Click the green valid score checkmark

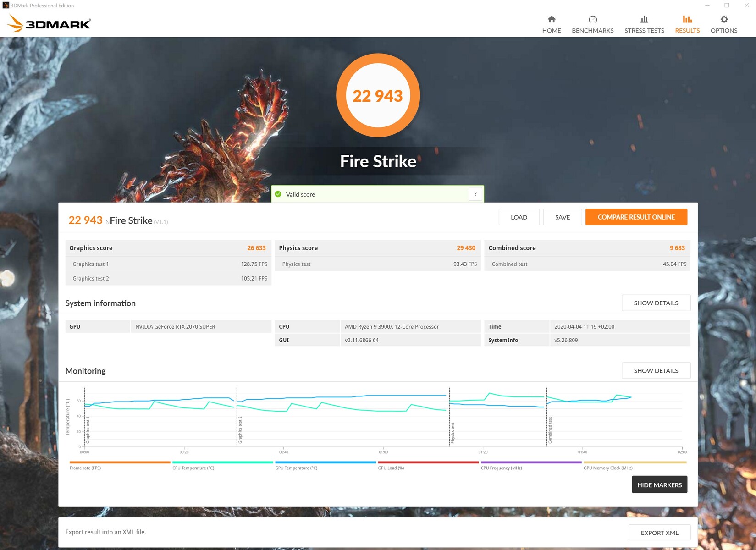278,194
